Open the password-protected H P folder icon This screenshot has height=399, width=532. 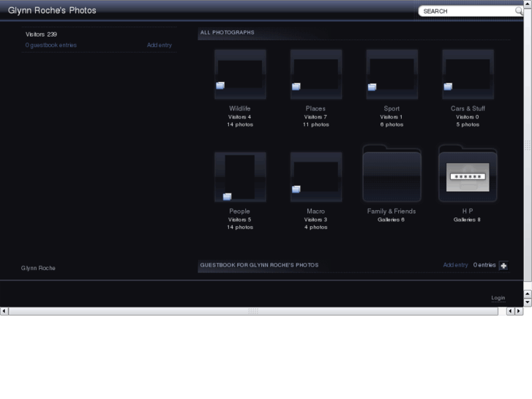pyautogui.click(x=468, y=174)
